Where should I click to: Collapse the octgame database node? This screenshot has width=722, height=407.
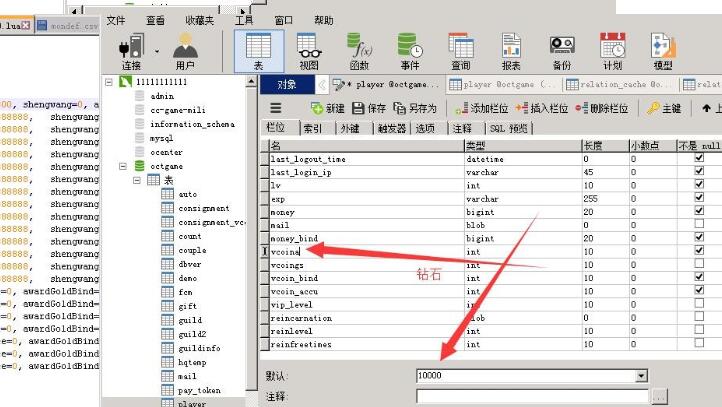[125, 166]
